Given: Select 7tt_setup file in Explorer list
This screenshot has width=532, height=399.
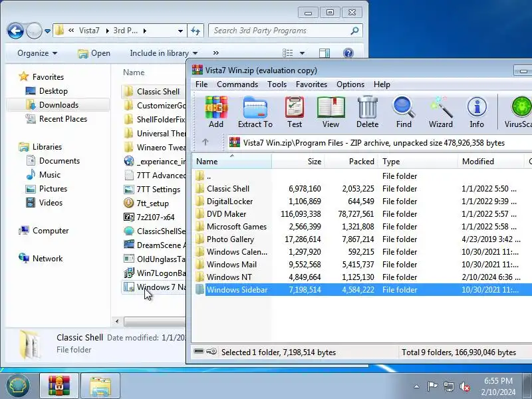Looking at the screenshot, I should pos(153,203).
